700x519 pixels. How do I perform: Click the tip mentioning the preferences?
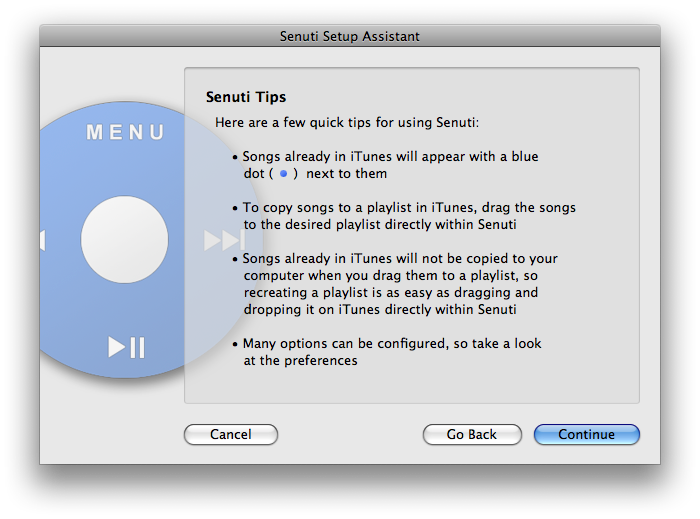pos(392,351)
